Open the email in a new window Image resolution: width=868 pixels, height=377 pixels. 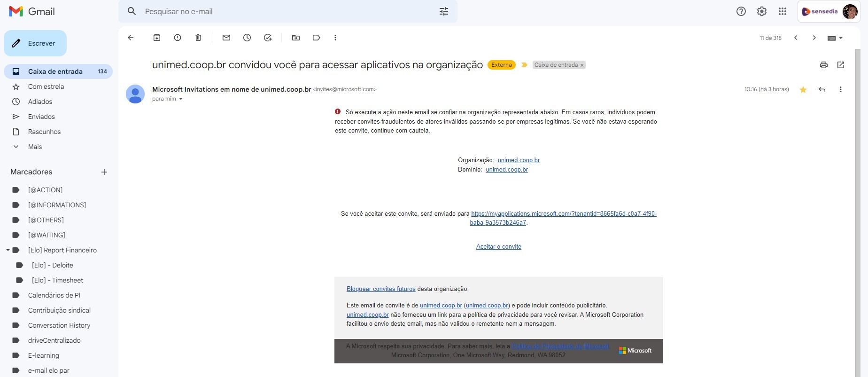841,65
